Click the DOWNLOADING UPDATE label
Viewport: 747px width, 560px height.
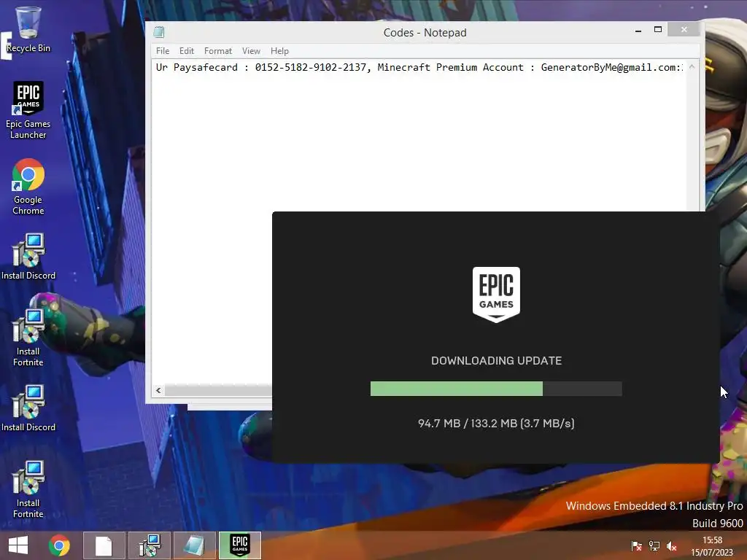(x=496, y=361)
